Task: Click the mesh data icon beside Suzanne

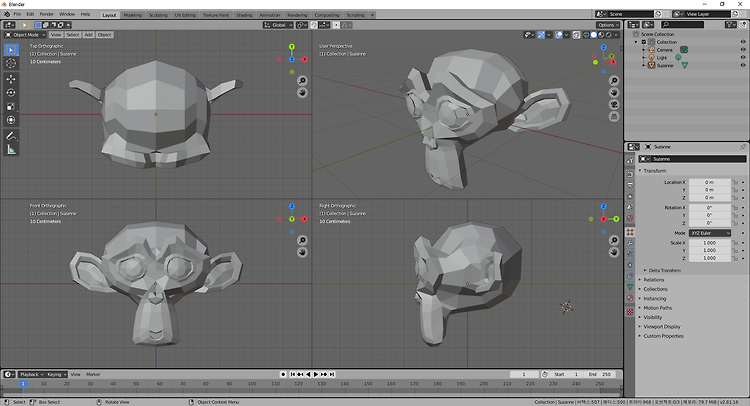Action: 685,65
